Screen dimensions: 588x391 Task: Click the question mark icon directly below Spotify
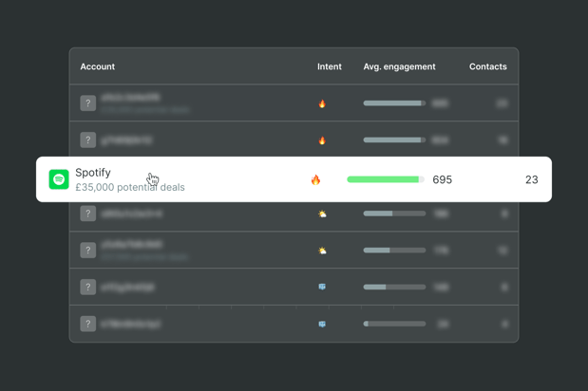[x=87, y=214]
